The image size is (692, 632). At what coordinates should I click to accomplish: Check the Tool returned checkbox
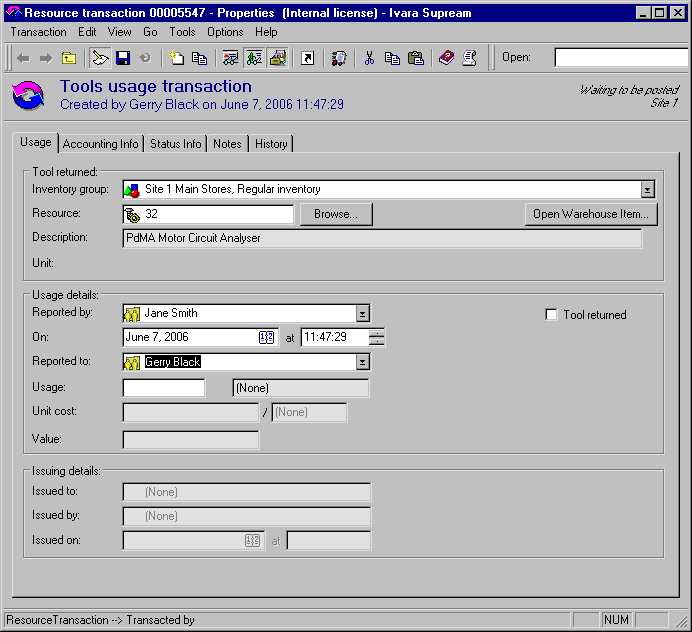click(551, 315)
